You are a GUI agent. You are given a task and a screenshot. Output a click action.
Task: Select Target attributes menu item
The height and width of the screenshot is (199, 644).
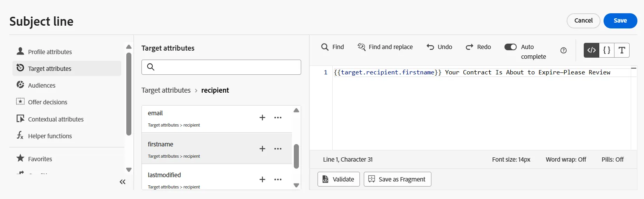click(x=67, y=69)
